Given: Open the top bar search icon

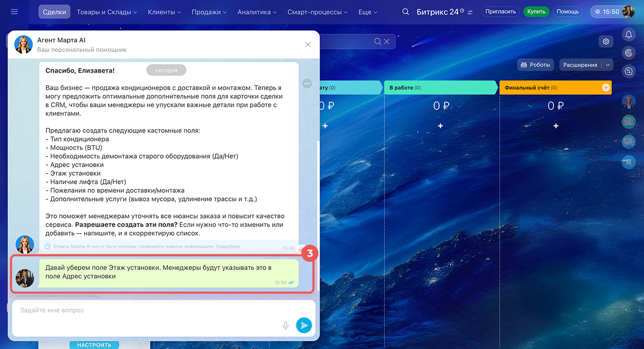Looking at the screenshot, I should [406, 12].
